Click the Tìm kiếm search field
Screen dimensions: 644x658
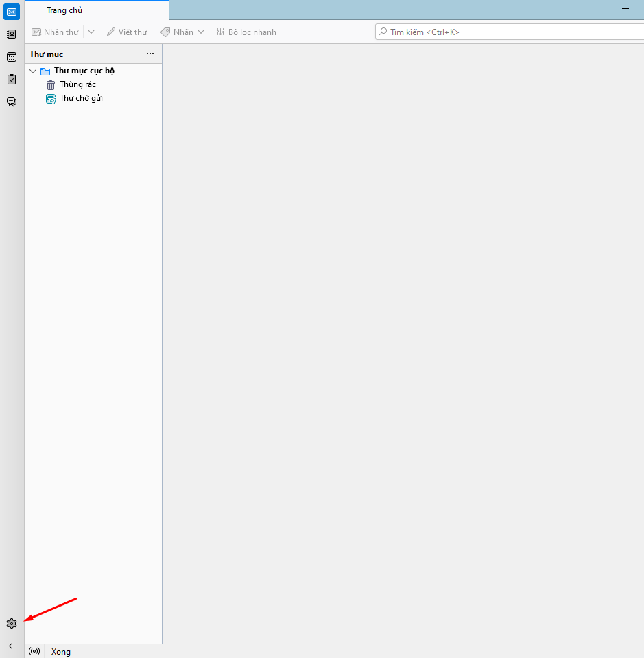[508, 32]
